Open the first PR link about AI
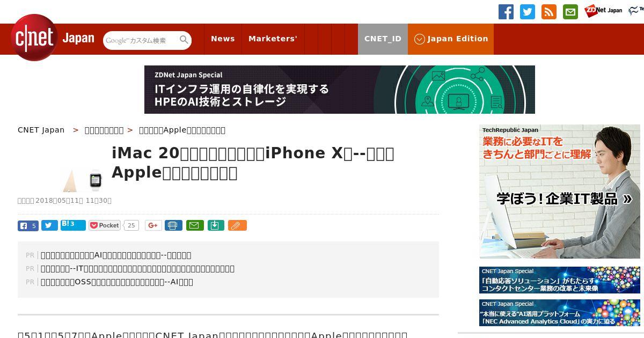Viewport: 644px width, 338px height. click(x=116, y=255)
